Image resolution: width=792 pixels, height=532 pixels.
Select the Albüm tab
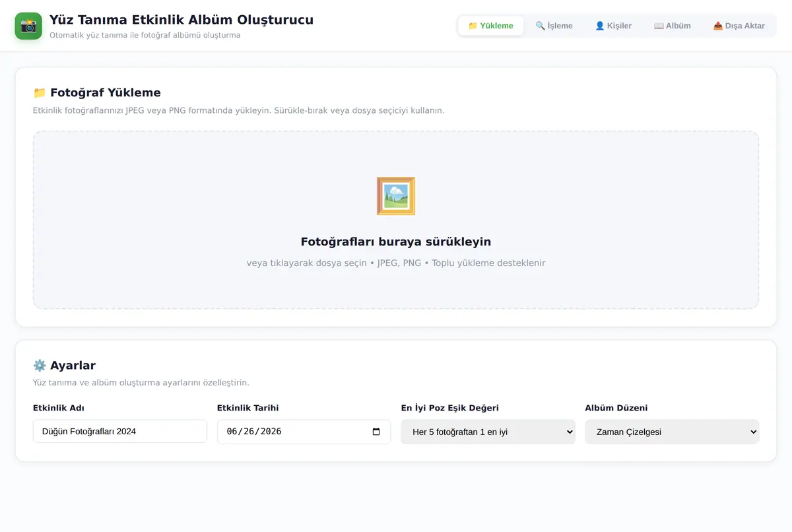coord(672,26)
